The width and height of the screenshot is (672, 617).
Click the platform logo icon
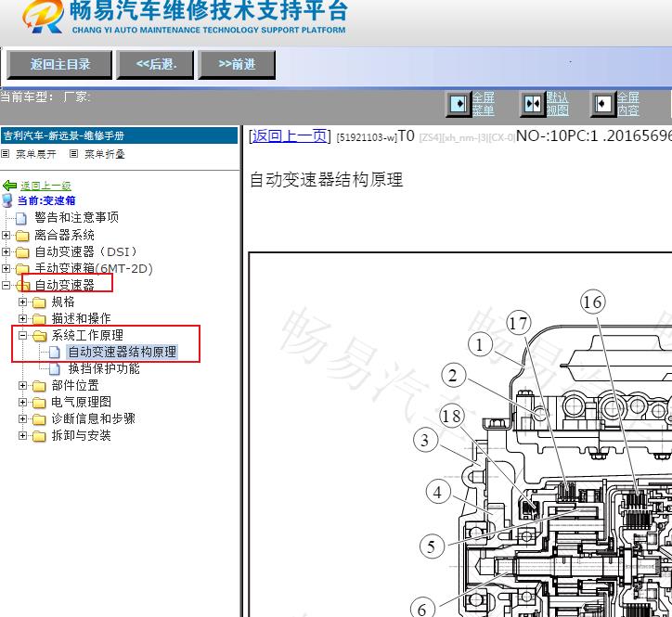click(44, 17)
